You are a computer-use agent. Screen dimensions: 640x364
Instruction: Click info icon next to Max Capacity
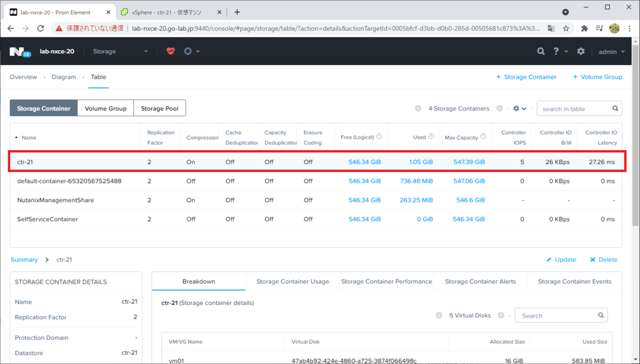(483, 136)
